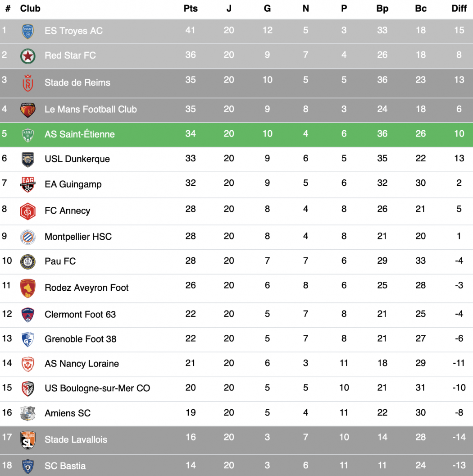Open the USL Dunkerque team name
The image size is (473, 476).
[x=77, y=159]
